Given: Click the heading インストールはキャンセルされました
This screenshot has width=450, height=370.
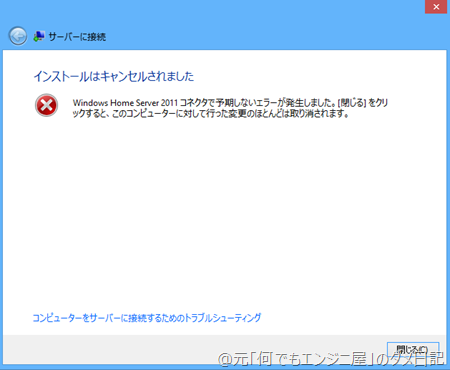Looking at the screenshot, I should 113,76.
